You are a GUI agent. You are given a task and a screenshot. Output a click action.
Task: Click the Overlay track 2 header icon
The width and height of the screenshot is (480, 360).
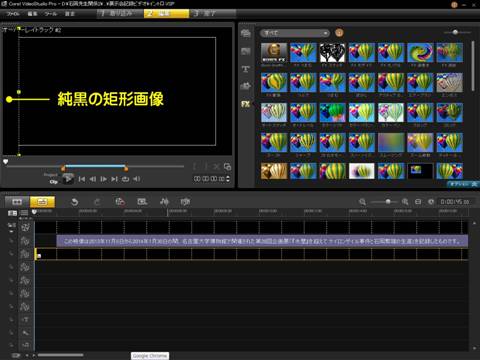(x=25, y=254)
